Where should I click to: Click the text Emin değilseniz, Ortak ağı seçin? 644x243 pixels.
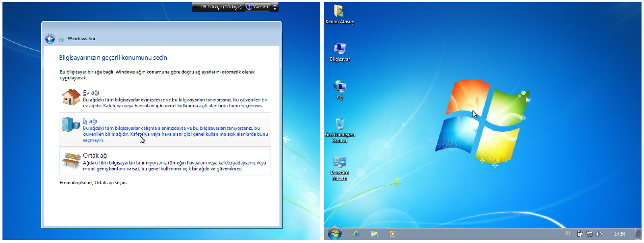(x=93, y=182)
